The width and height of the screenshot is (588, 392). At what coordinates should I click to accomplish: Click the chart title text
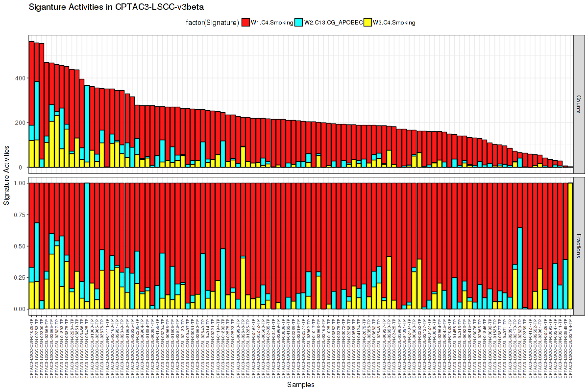(x=117, y=7)
